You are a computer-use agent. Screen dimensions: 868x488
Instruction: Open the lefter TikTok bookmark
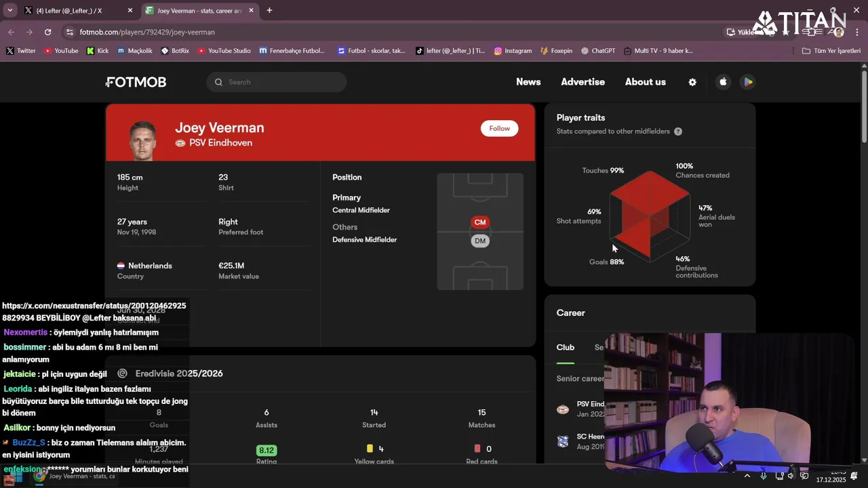coord(450,51)
